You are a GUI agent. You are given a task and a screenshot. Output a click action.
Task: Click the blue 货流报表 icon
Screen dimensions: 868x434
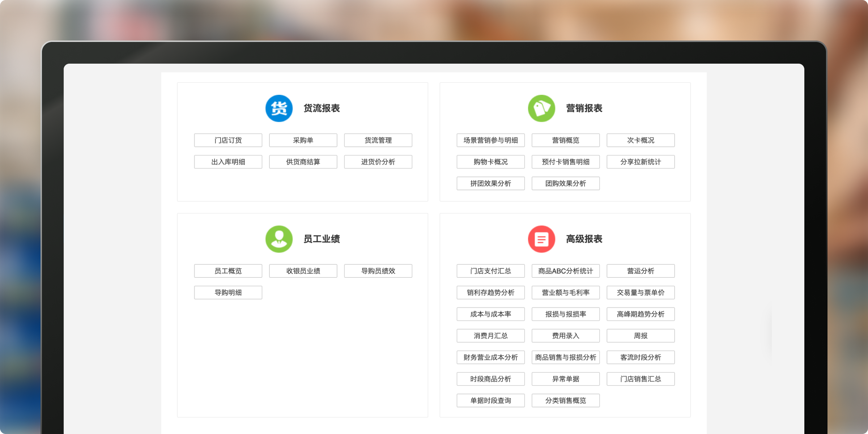pyautogui.click(x=279, y=108)
